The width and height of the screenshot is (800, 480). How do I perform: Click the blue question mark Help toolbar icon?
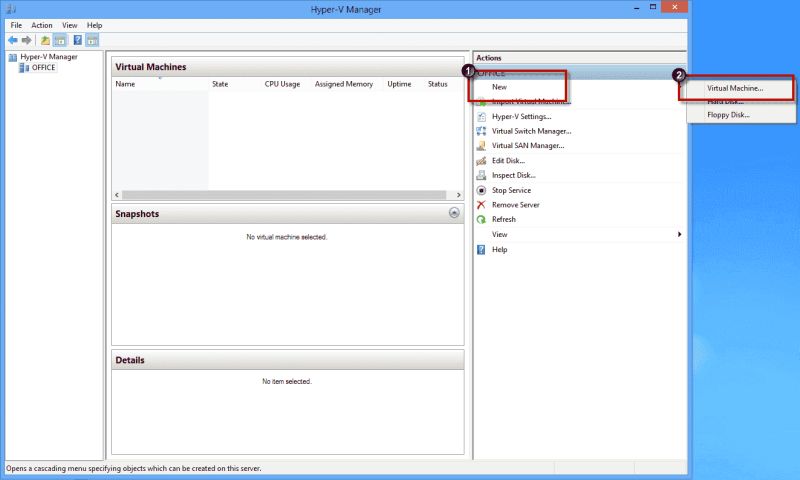point(78,40)
